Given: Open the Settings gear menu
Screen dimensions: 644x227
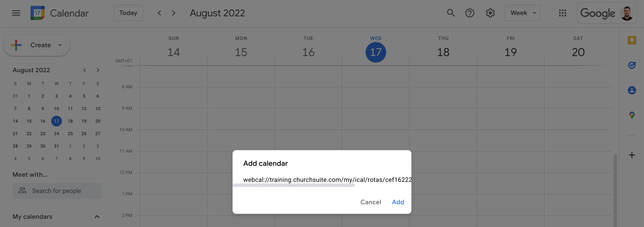Looking at the screenshot, I should pos(490,13).
